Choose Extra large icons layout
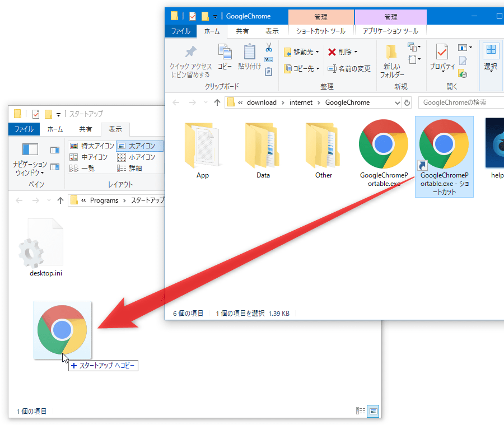504x425 pixels. coord(92,146)
